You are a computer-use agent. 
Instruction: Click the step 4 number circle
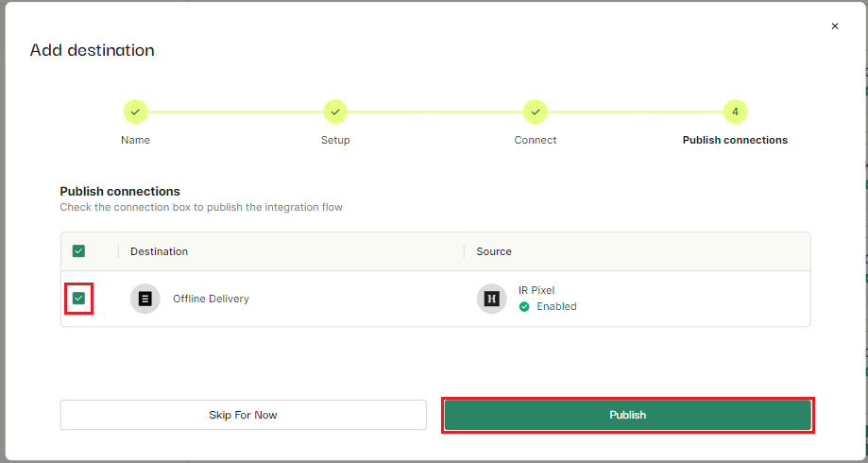[x=735, y=111]
